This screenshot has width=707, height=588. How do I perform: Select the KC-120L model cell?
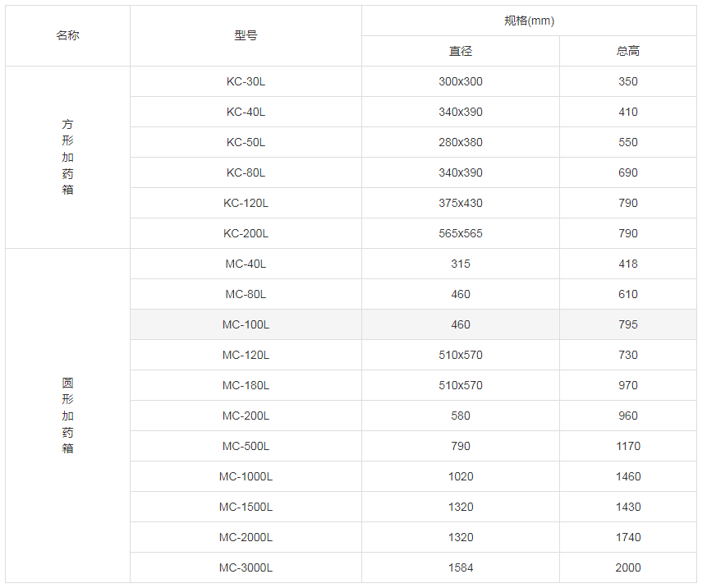[x=246, y=203]
